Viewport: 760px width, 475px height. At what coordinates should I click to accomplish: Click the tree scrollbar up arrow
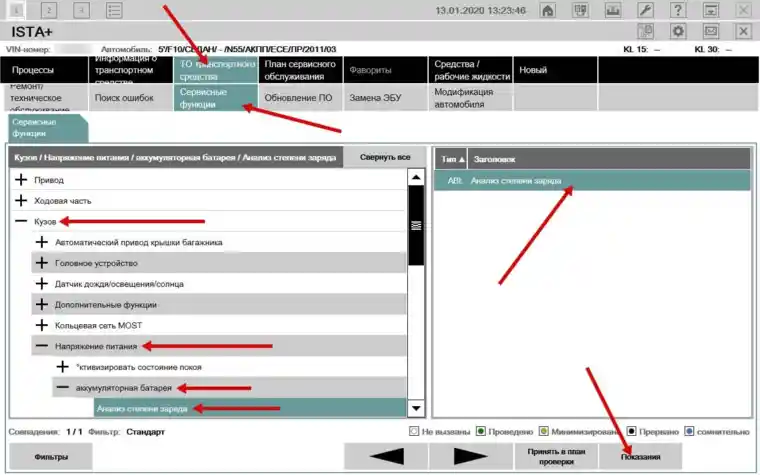416,177
